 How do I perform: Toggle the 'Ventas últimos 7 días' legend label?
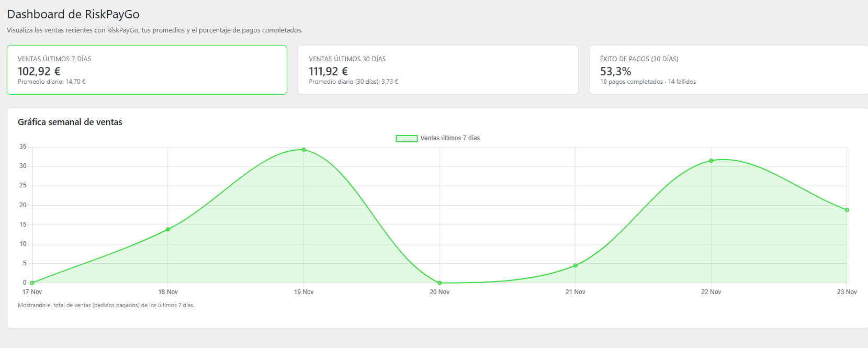[x=450, y=138]
